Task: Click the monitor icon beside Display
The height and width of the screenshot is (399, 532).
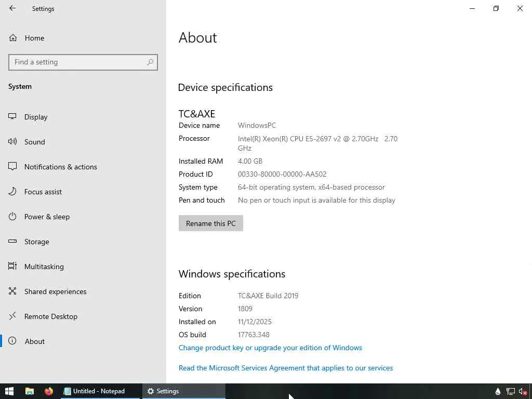Action: click(12, 116)
